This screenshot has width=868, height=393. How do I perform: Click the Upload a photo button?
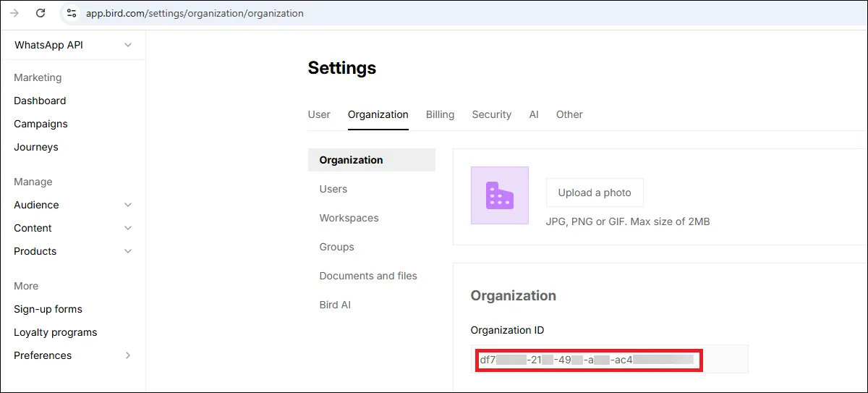click(595, 193)
